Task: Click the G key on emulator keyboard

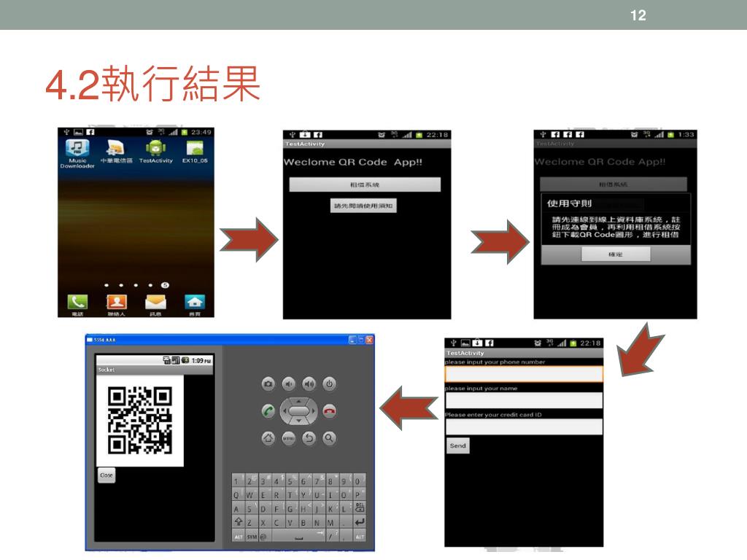Action: point(292,507)
